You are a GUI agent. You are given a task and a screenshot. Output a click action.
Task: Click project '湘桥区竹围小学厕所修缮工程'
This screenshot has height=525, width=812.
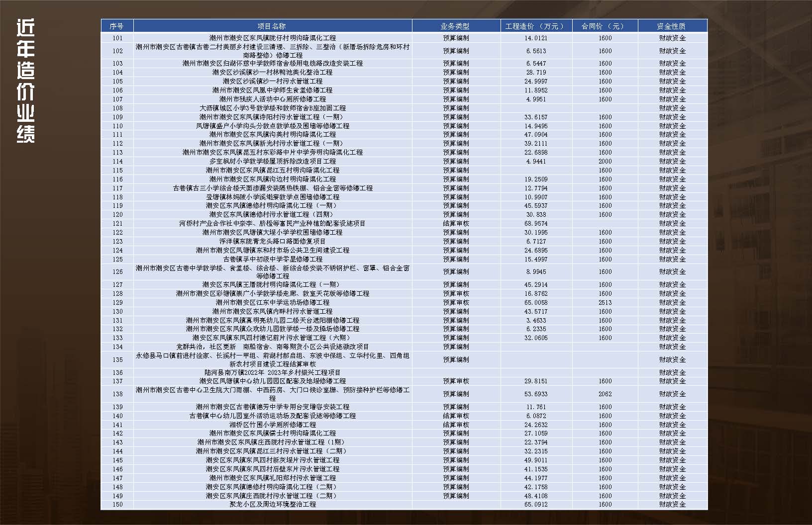coord(273,425)
